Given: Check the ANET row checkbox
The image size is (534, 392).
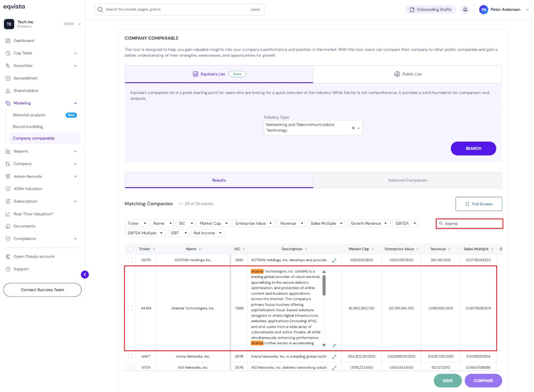Looking at the screenshot, I should [130, 357].
